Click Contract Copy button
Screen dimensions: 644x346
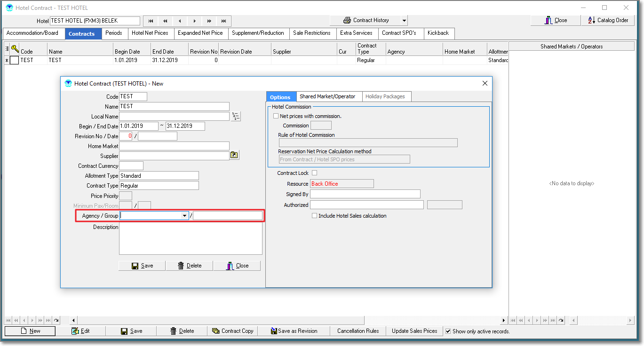[x=233, y=331]
